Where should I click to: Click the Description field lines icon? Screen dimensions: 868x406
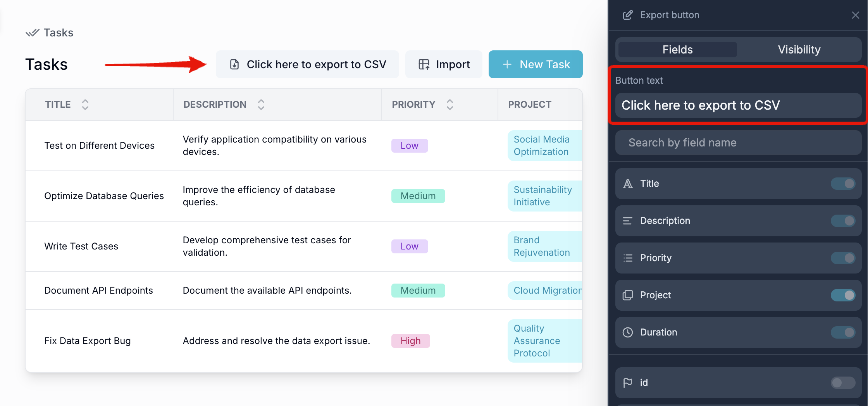[x=628, y=221]
